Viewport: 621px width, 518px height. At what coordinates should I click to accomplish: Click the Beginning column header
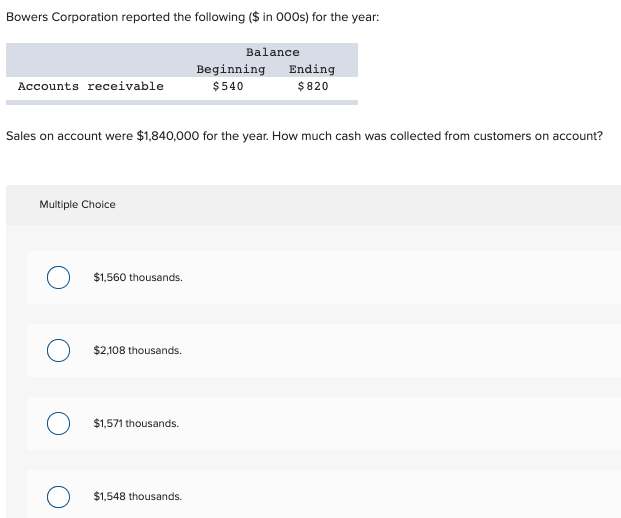point(231,69)
